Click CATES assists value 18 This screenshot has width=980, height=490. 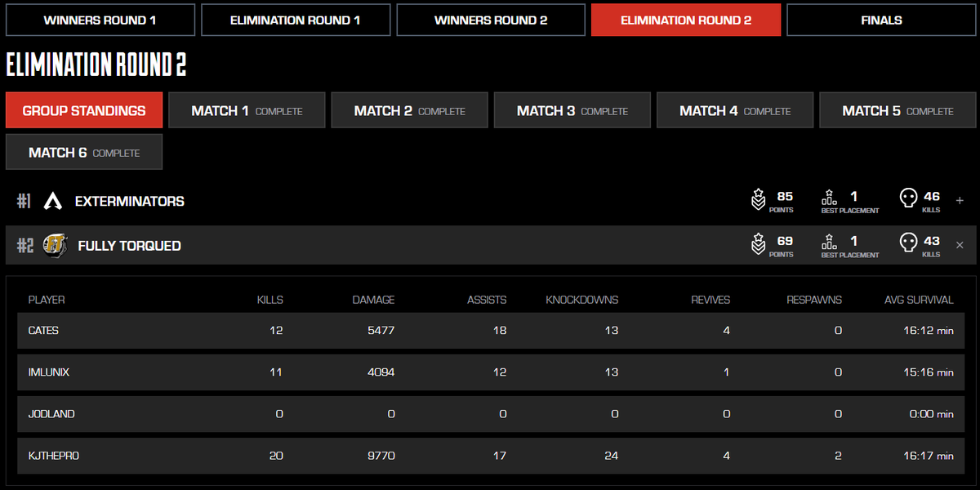500,331
